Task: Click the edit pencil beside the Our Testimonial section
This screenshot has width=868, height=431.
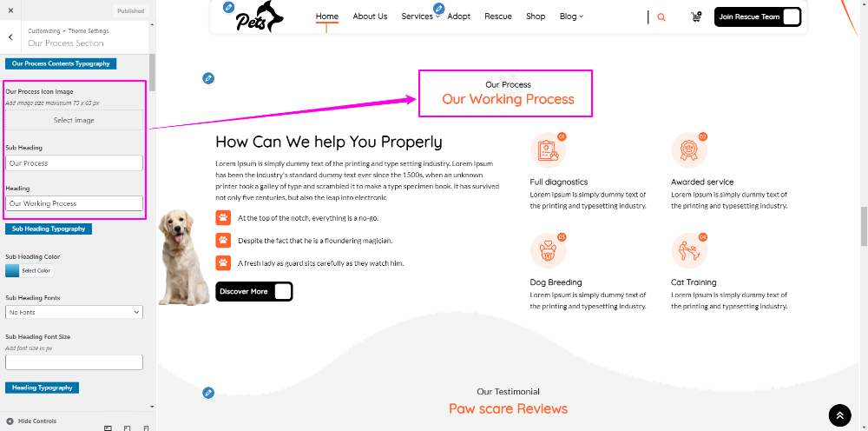Action: [x=208, y=393]
